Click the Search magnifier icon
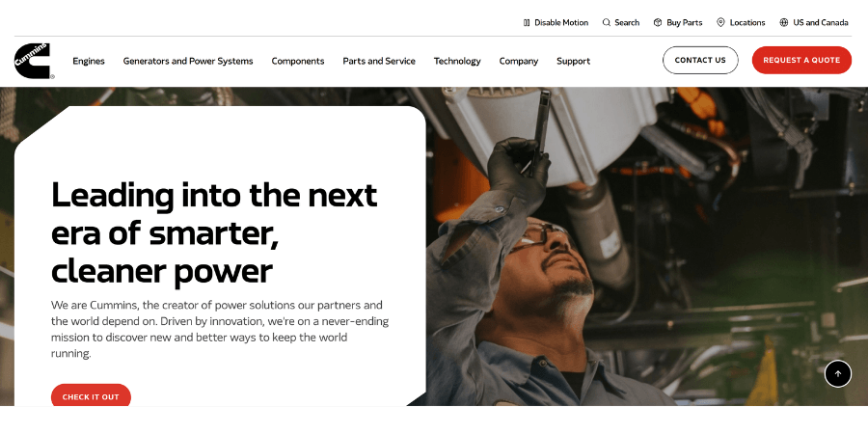Screen dimensions: 868x434 click(607, 23)
